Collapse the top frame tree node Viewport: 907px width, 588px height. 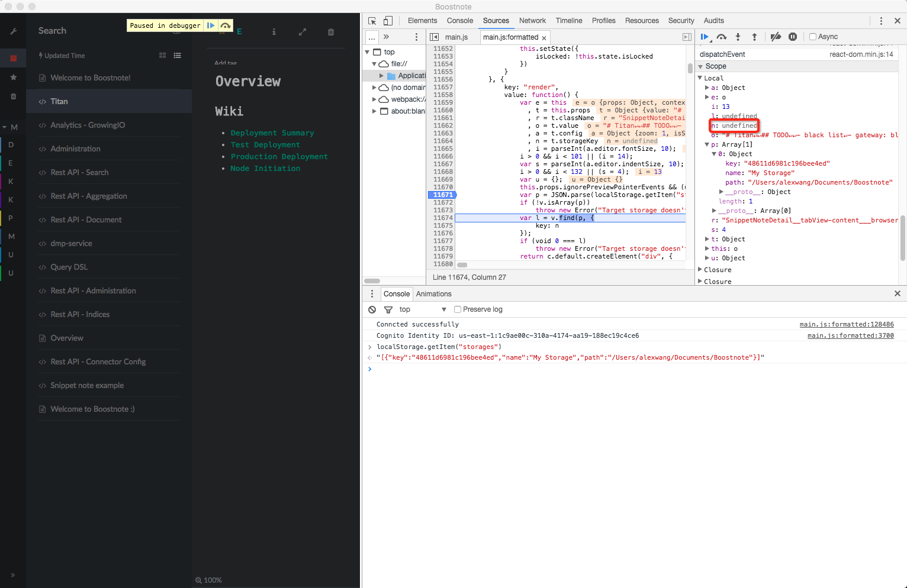coord(368,52)
